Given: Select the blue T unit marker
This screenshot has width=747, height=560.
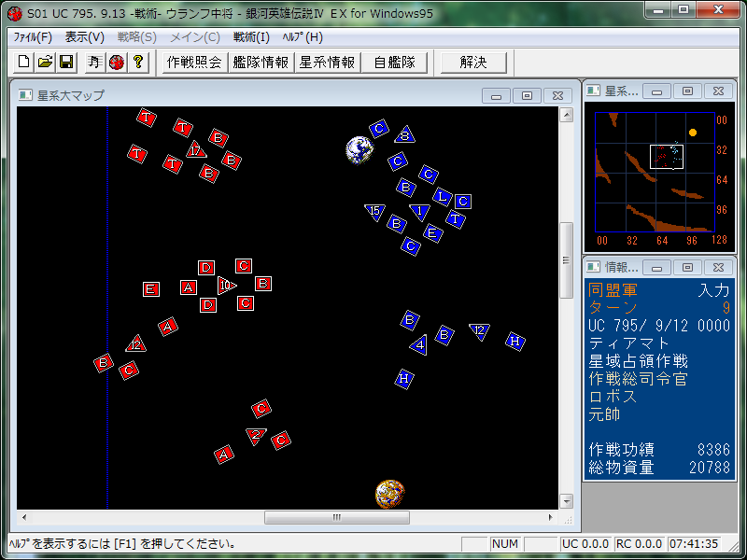Looking at the screenshot, I should (x=456, y=219).
